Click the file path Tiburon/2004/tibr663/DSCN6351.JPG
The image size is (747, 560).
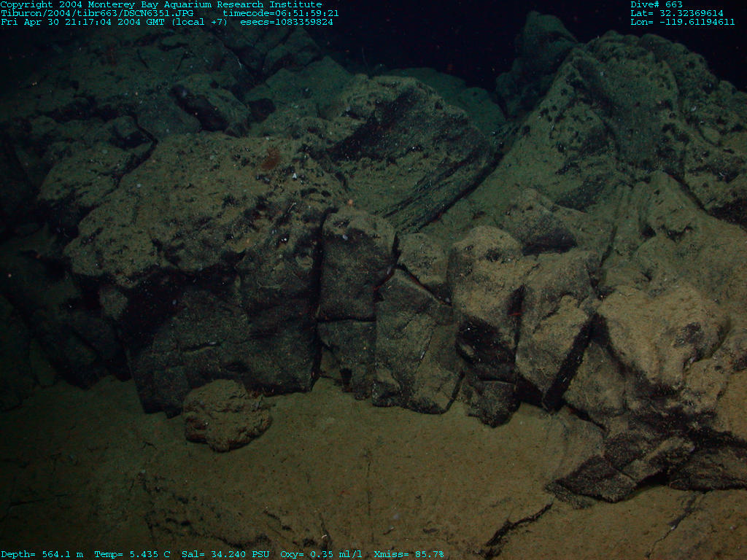click(x=97, y=13)
